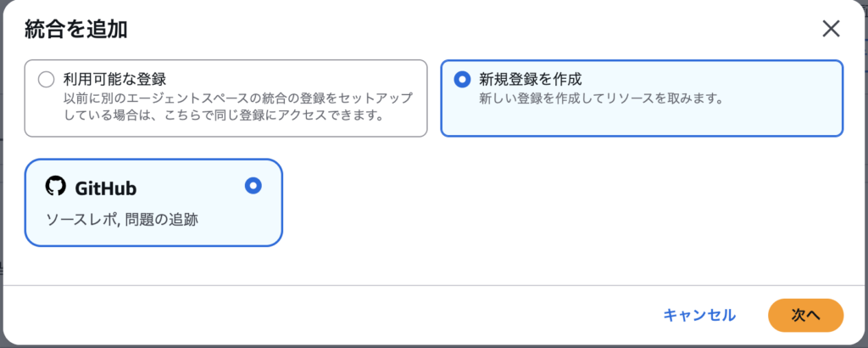Click blank space between GitHub label and radio
This screenshot has height=348, width=868.
click(x=191, y=188)
